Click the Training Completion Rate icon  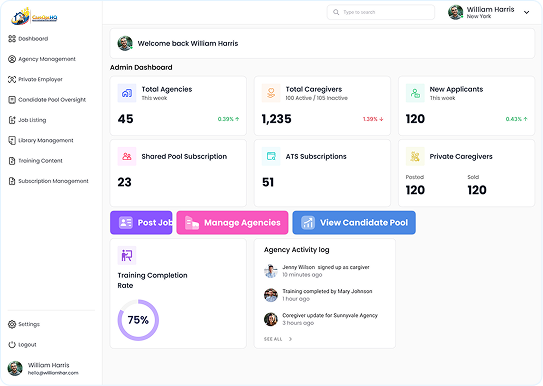click(x=127, y=255)
